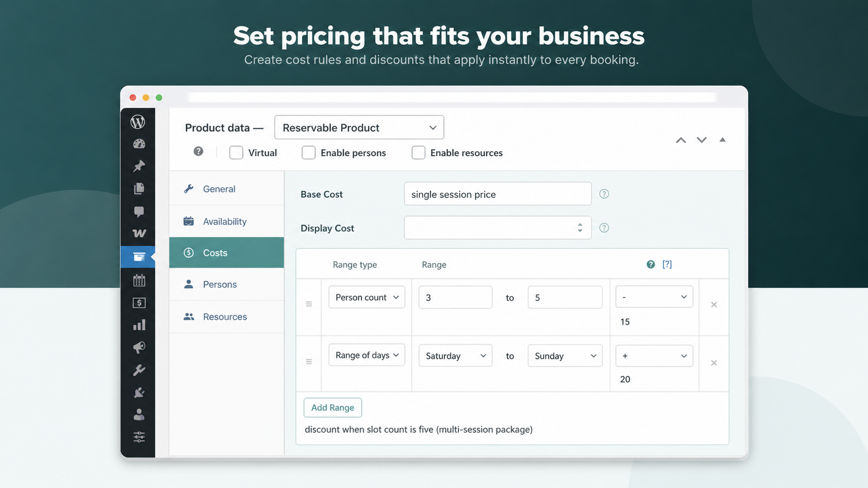Remove the Range of days row
Image resolution: width=868 pixels, height=488 pixels.
coord(714,363)
